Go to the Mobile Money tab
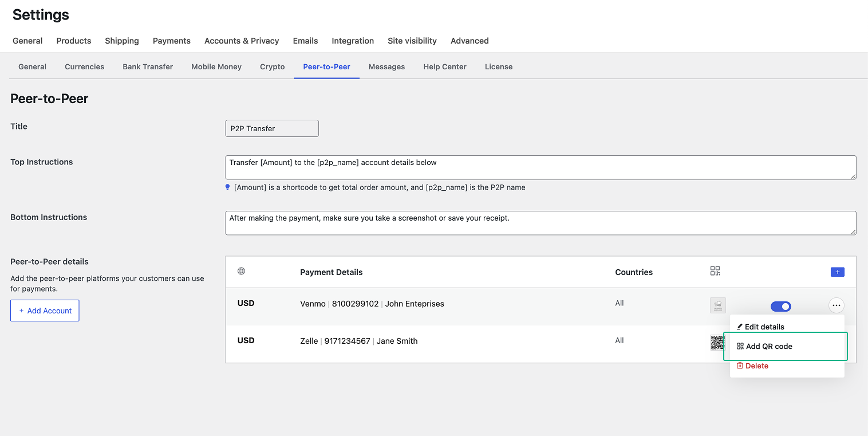The width and height of the screenshot is (868, 436). click(216, 66)
